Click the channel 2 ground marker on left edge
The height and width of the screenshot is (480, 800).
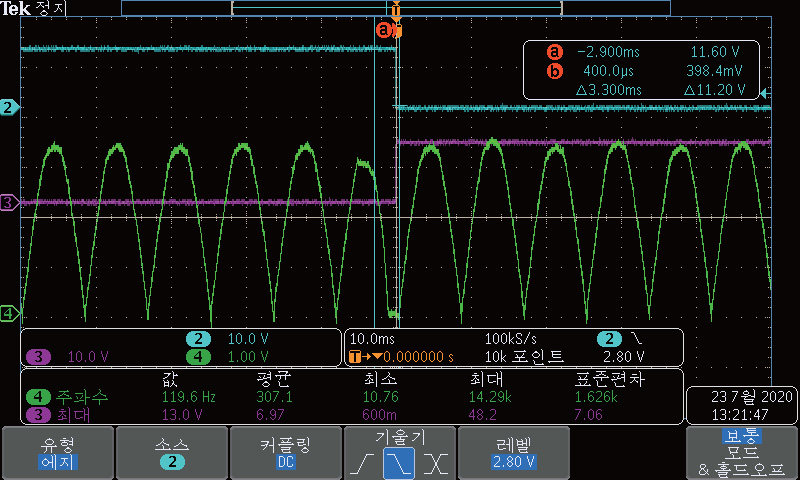(9, 107)
